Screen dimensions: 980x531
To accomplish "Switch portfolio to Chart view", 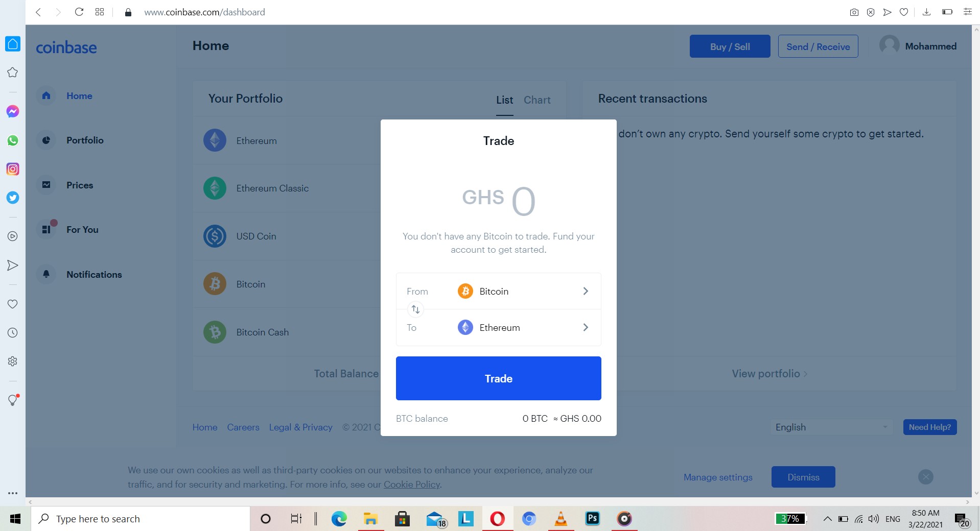I will [x=537, y=100].
